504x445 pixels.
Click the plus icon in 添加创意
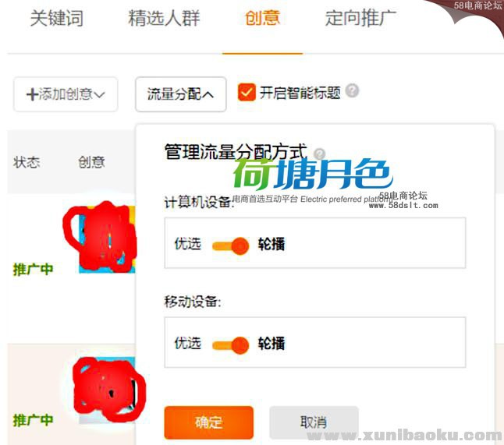point(32,95)
